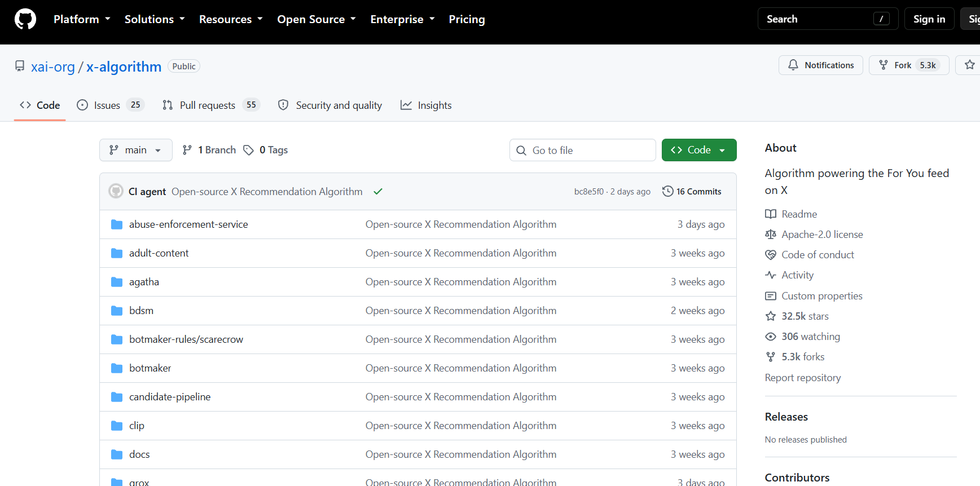The height and width of the screenshot is (486, 980).
Task: Click the bdsm folder icon
Action: (117, 311)
